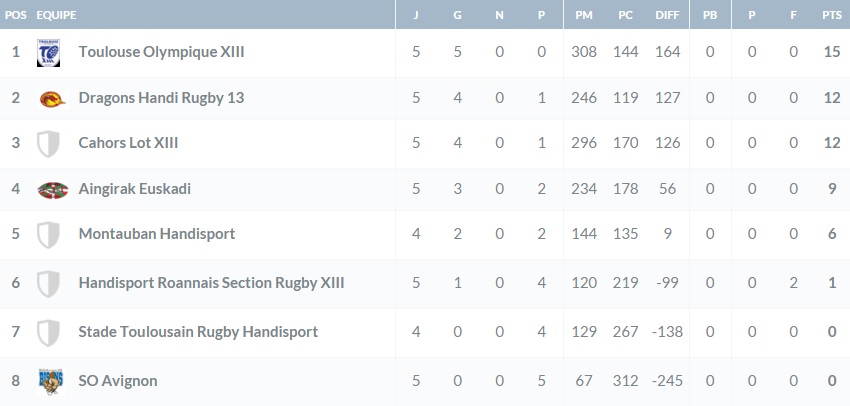Open Handisport Roannais Section Rugby XIII link

coord(211,283)
